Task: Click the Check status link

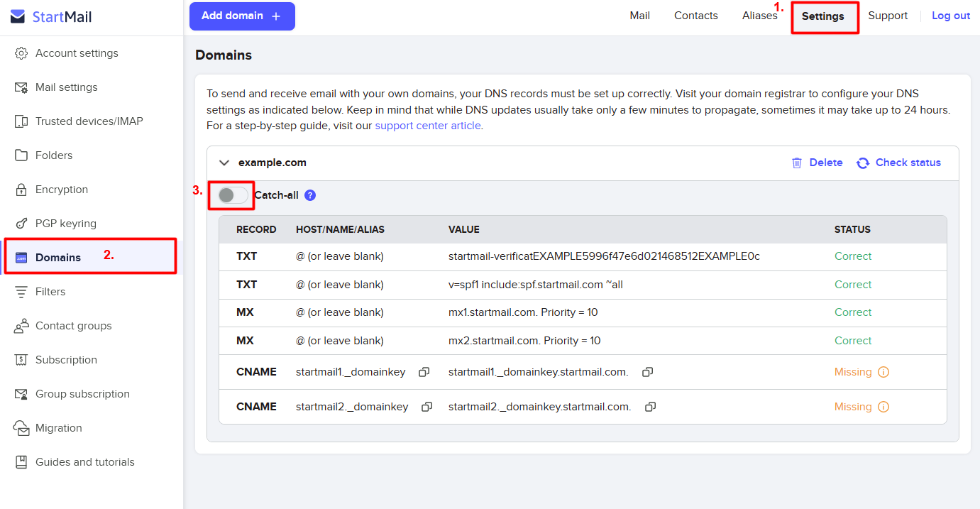Action: pos(908,163)
